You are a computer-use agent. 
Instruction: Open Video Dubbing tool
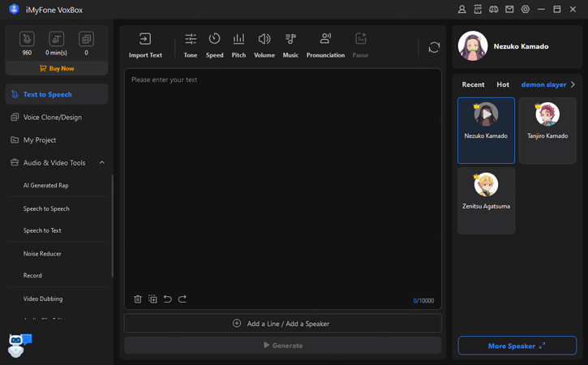(43, 298)
